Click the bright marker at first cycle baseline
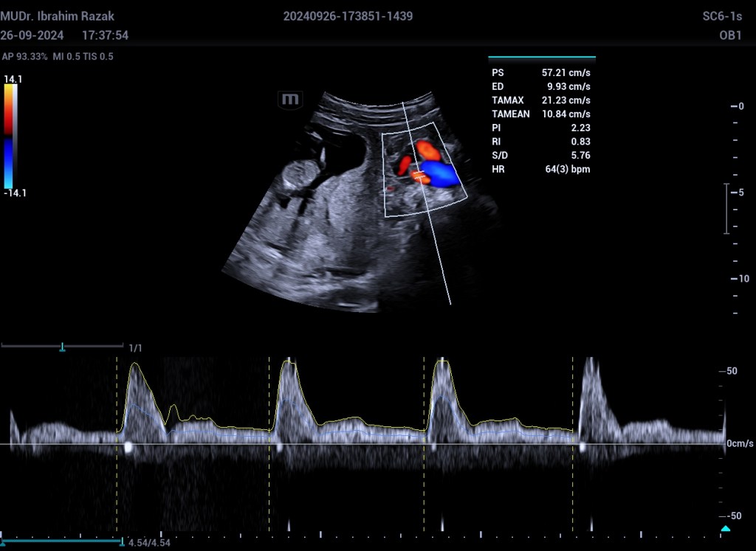Image resolution: width=756 pixels, height=551 pixels. coord(128,446)
